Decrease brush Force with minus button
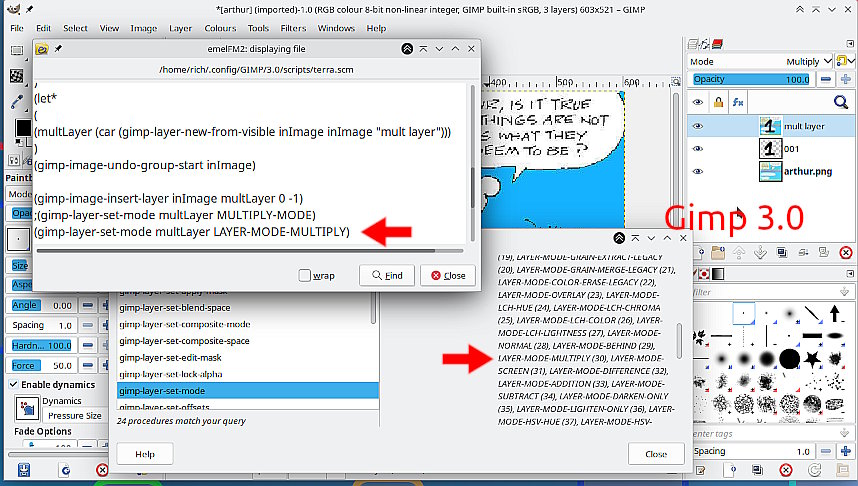 coord(88,365)
